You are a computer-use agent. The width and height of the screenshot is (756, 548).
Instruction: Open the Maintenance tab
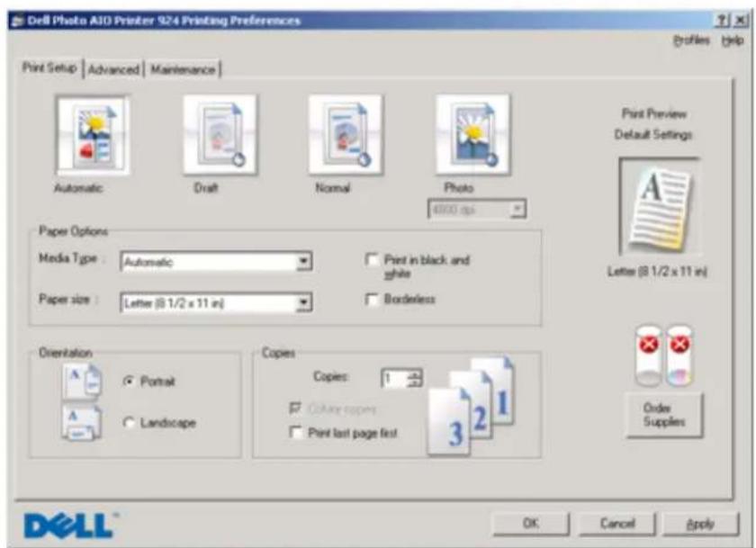[183, 69]
